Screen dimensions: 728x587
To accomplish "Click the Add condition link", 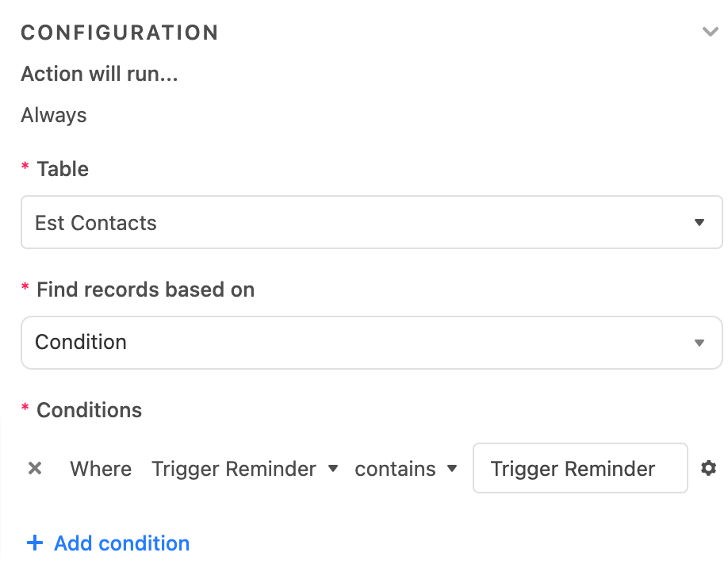I will click(122, 543).
